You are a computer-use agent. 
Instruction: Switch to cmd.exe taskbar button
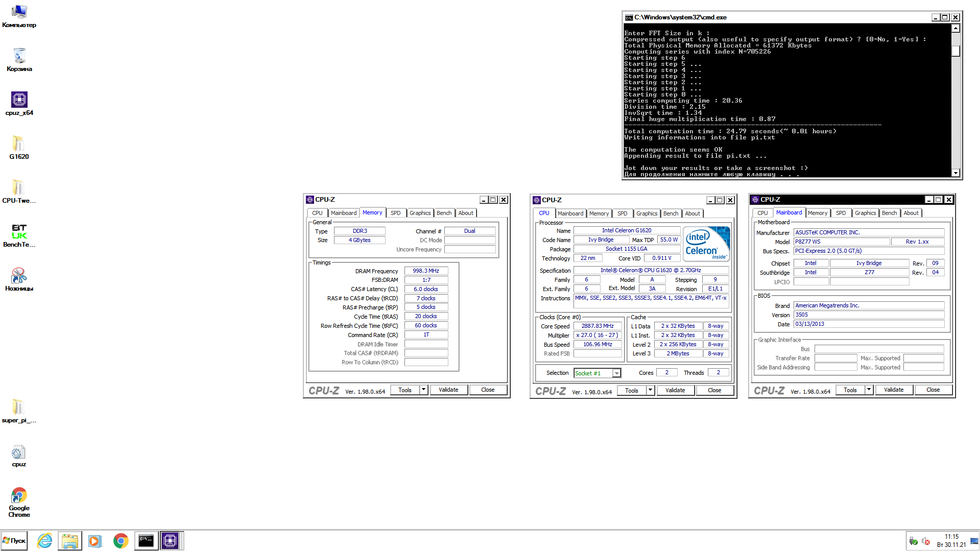[x=146, y=541]
